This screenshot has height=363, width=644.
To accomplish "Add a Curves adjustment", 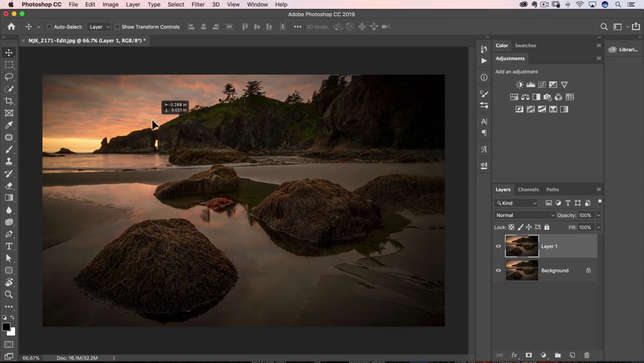I will tap(542, 85).
